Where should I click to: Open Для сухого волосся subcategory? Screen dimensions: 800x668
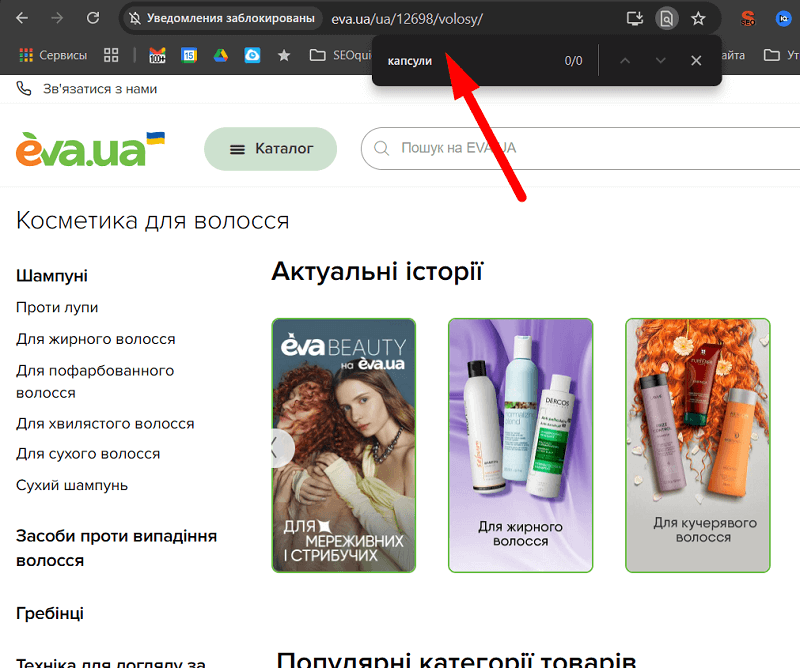click(88, 454)
